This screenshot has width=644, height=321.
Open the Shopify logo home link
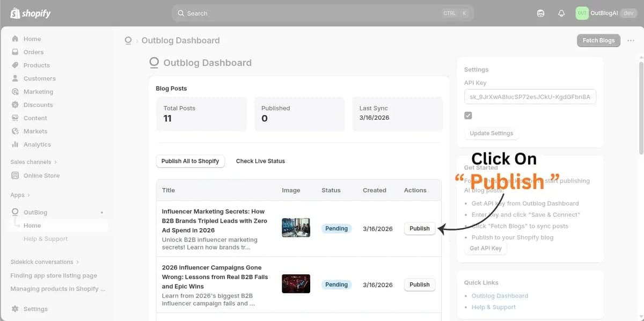tap(31, 13)
